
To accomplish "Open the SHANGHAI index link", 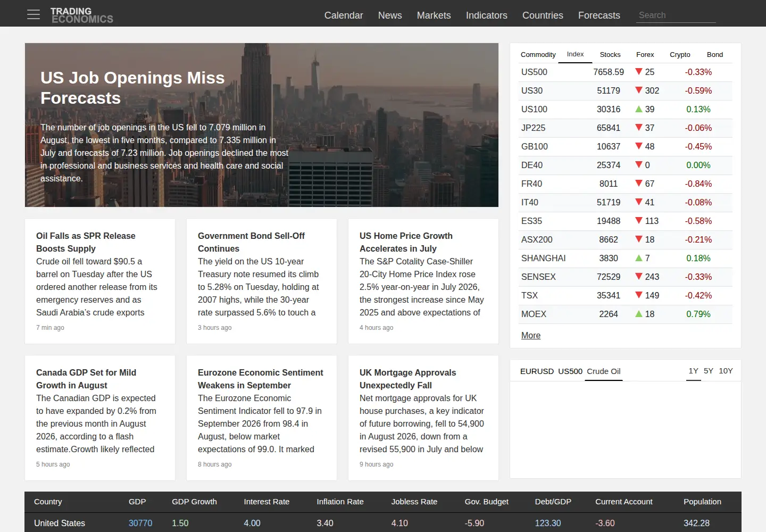I will coord(543,258).
